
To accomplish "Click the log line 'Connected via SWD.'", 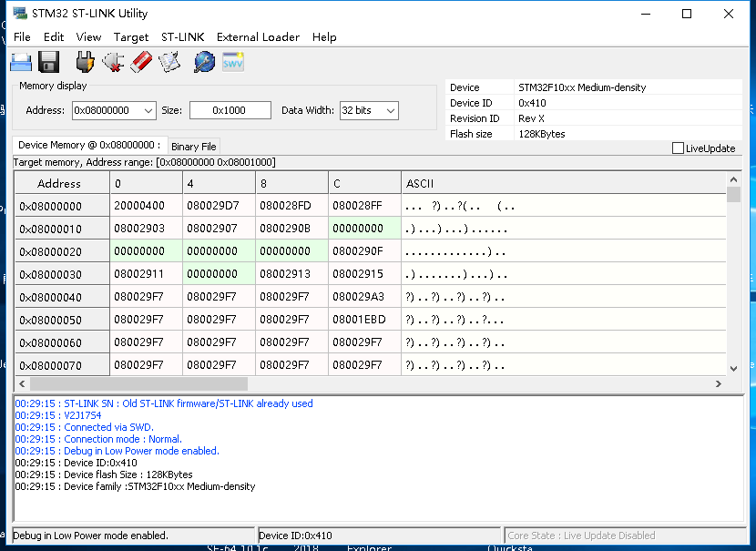I will tap(85, 427).
